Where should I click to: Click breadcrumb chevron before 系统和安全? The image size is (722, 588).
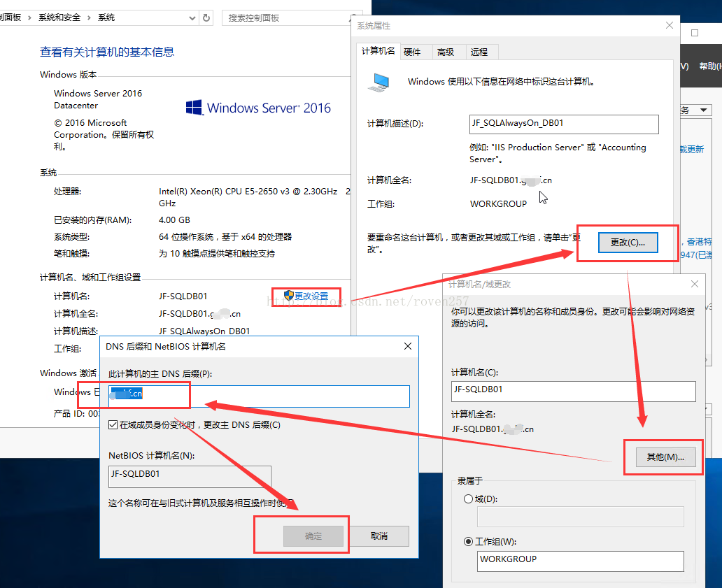[x=29, y=17]
